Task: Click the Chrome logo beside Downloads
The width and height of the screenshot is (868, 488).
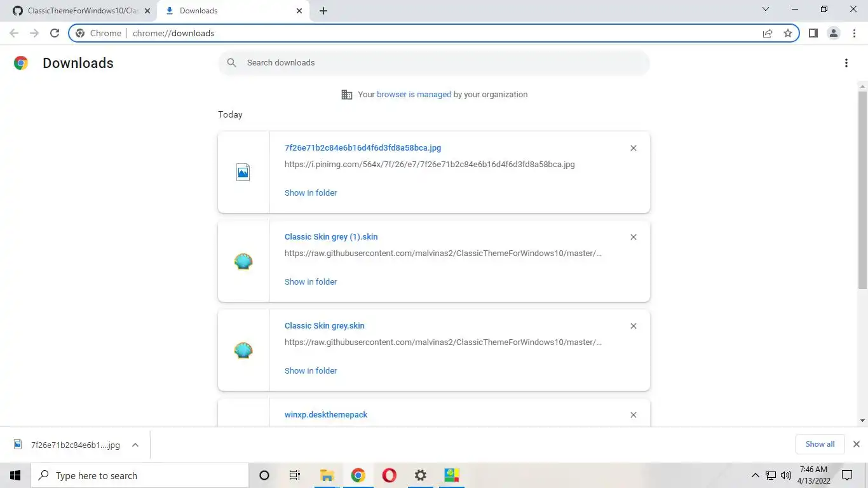Action: pos(21,63)
